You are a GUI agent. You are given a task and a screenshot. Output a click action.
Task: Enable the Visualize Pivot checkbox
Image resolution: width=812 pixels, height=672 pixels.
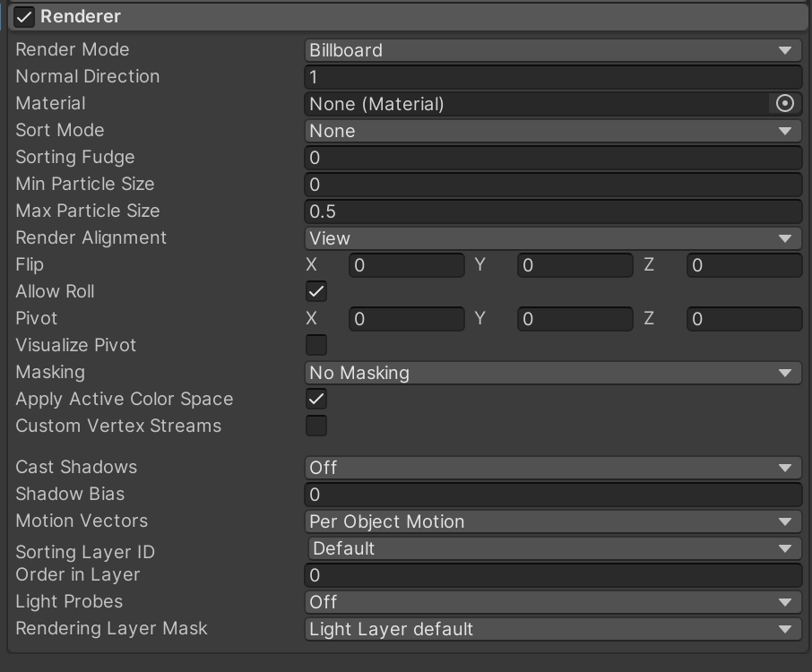click(x=315, y=345)
